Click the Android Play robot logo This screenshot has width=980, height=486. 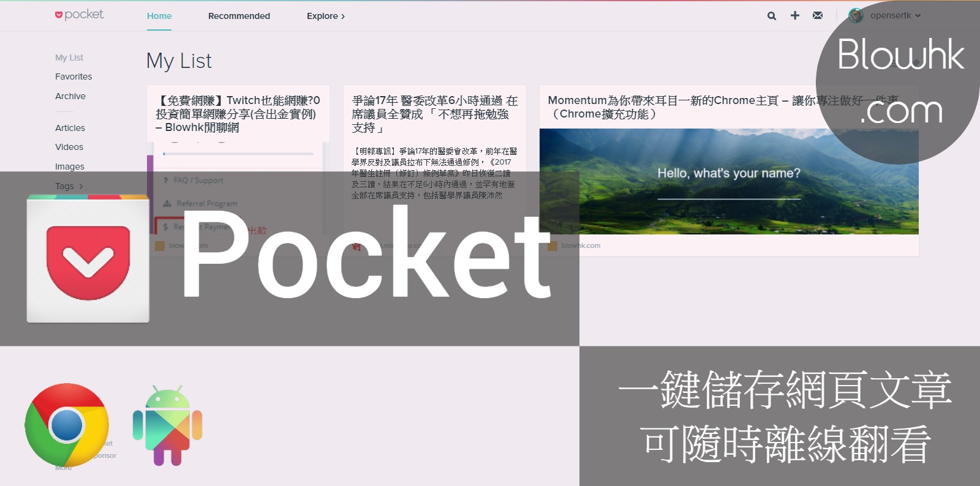click(x=167, y=425)
